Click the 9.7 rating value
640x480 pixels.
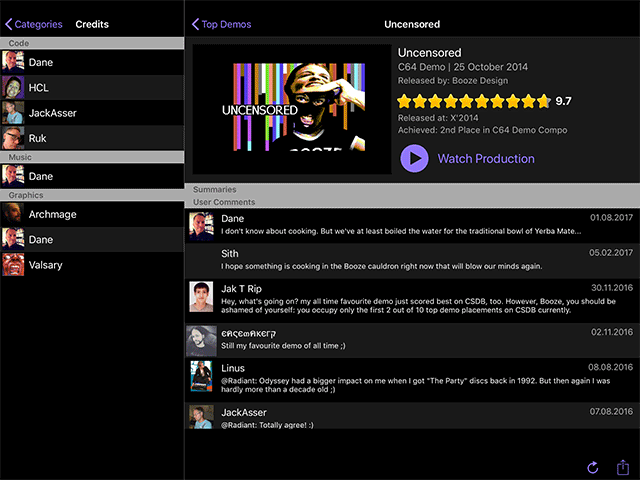(563, 101)
